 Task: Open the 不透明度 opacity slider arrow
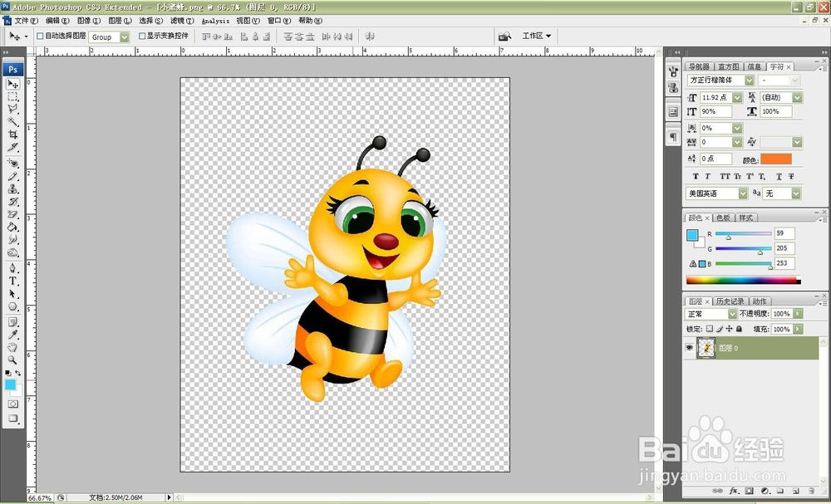pyautogui.click(x=798, y=314)
